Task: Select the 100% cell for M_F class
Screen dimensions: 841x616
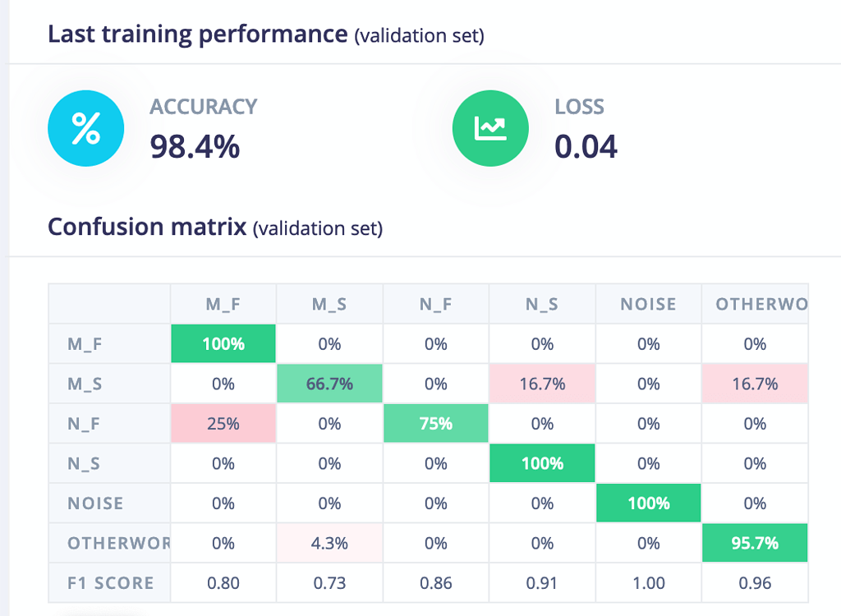Action: [x=223, y=343]
